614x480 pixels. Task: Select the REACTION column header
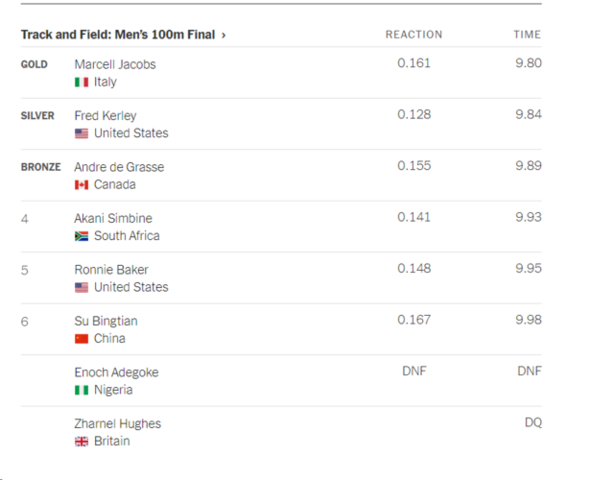coord(414,34)
